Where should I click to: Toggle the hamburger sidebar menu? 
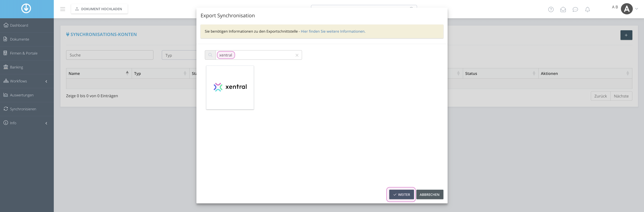click(63, 9)
